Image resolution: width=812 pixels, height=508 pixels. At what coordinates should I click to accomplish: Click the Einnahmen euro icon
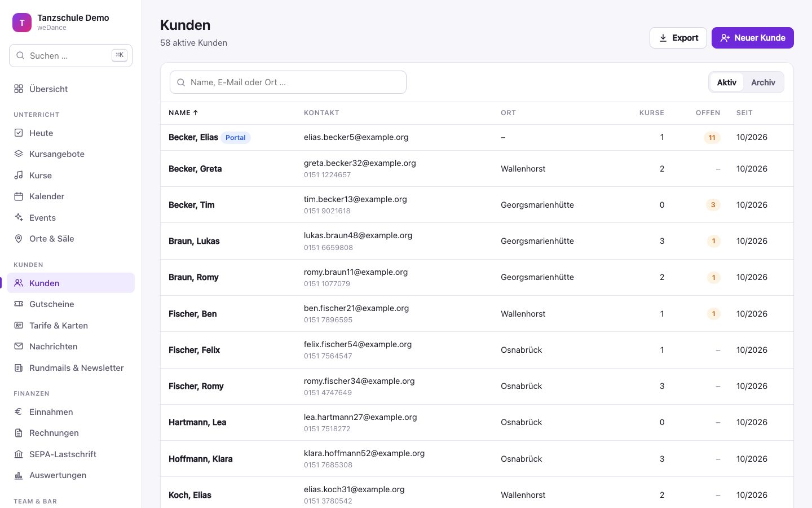pos(19,411)
